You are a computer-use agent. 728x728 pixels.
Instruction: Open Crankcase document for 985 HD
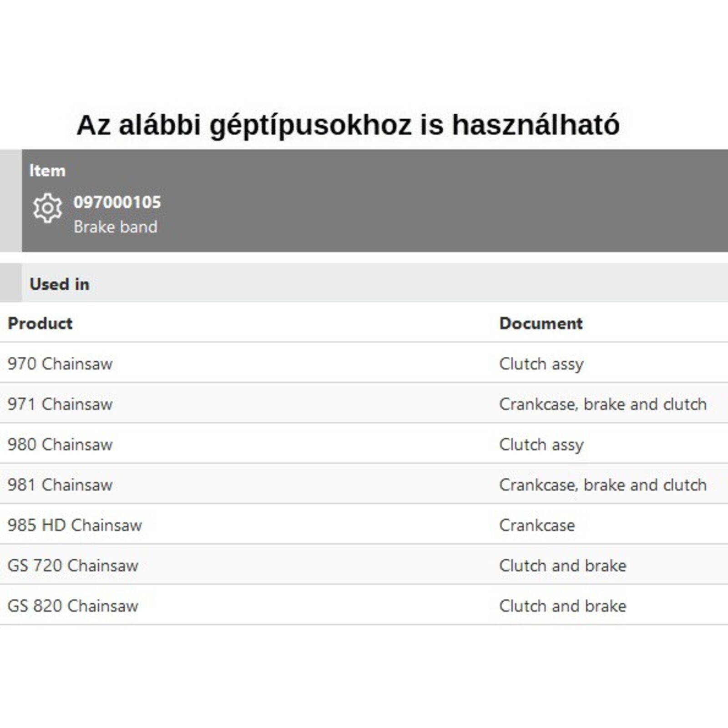(537, 525)
